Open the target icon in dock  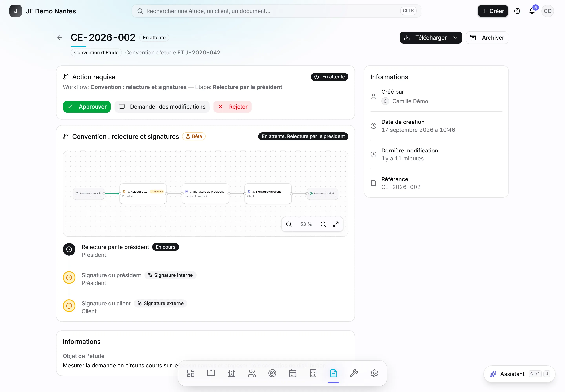tap(272, 373)
